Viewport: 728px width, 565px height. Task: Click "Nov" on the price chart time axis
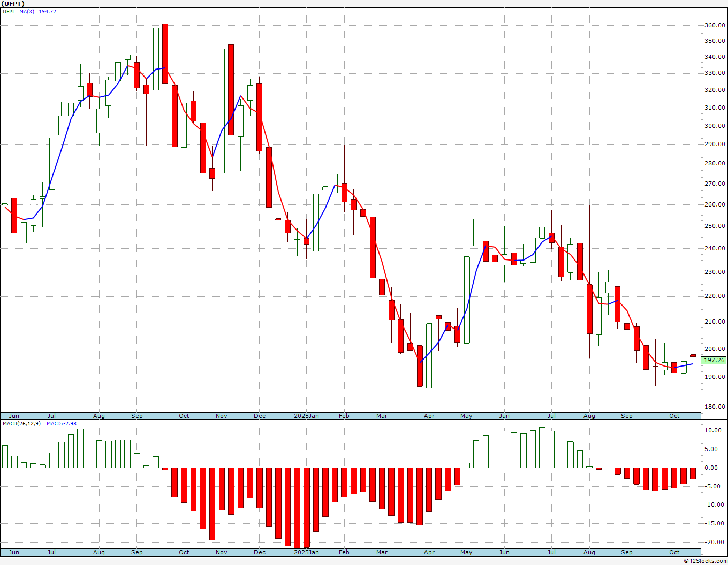(222, 416)
